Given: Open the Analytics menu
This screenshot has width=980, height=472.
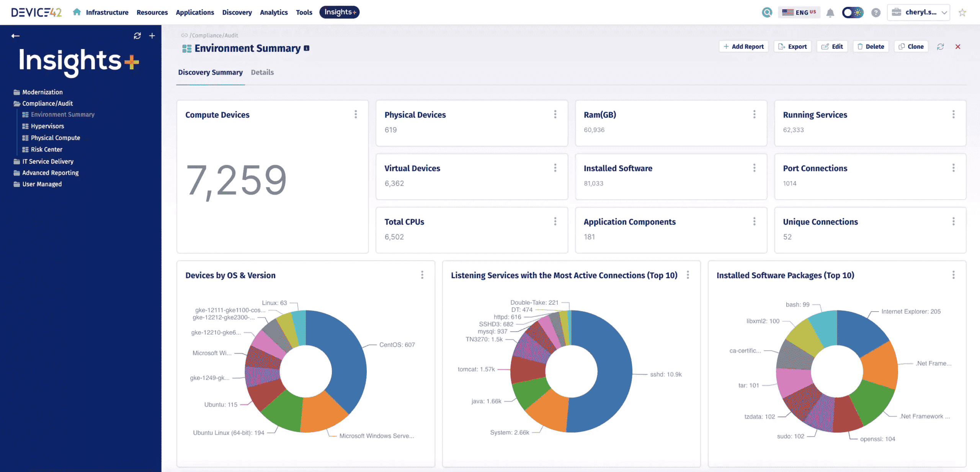Looking at the screenshot, I should click(273, 12).
